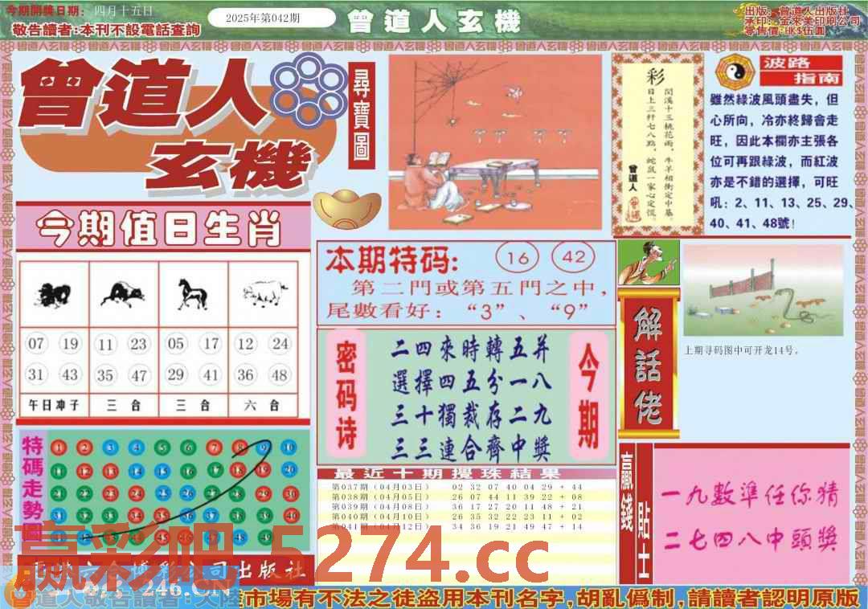Select circled special number 42
Screen dimensions: 868x609
tap(574, 257)
